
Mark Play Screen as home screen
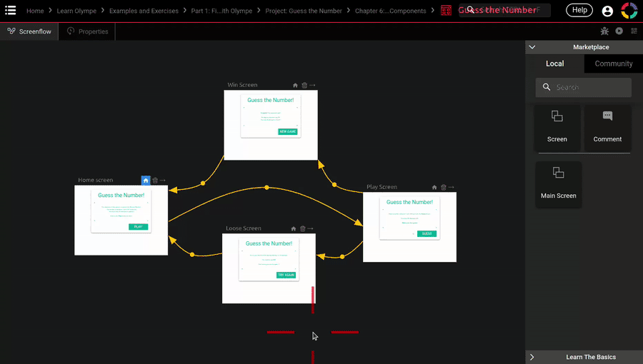point(434,187)
